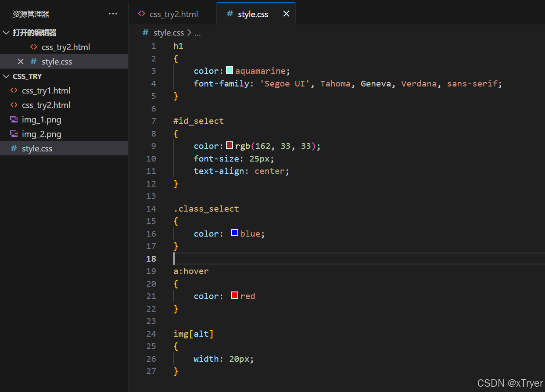Collapse the 打开的编辑器 section
The image size is (545, 392).
(x=6, y=33)
